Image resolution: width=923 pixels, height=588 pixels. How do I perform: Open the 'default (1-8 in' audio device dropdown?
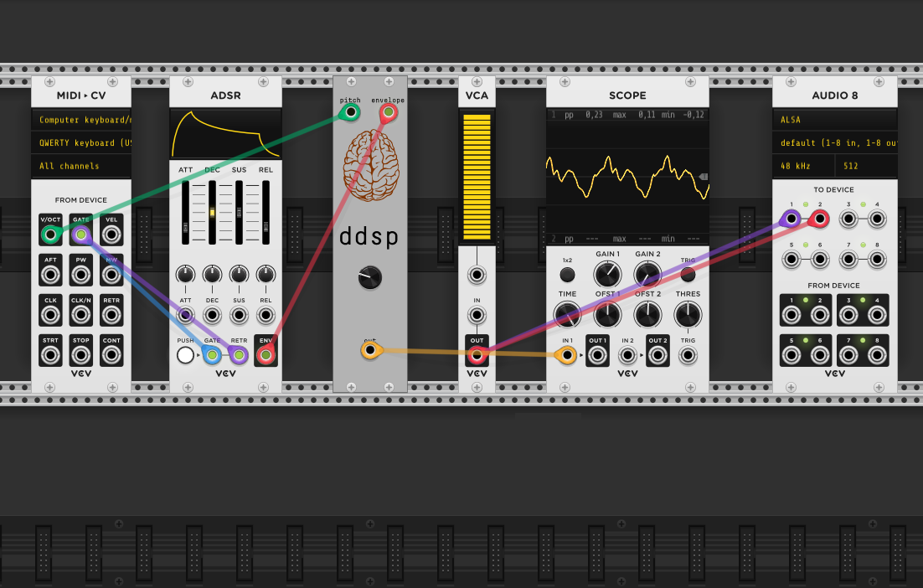coord(835,143)
